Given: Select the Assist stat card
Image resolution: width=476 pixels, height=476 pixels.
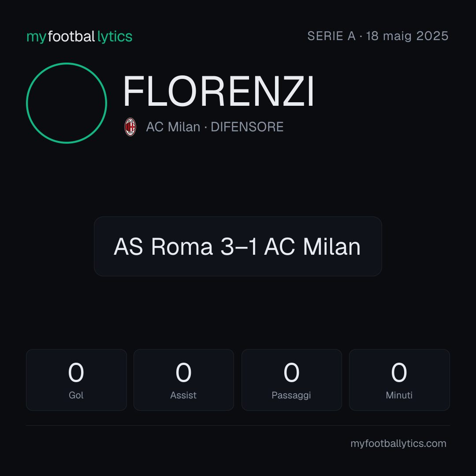Looking at the screenshot, I should pyautogui.click(x=184, y=380).
